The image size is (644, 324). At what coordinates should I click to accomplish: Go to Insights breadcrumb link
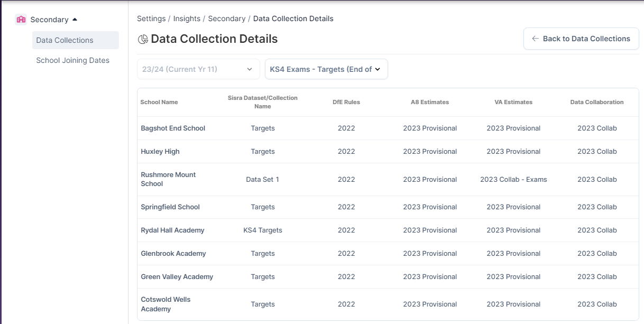[x=187, y=18]
